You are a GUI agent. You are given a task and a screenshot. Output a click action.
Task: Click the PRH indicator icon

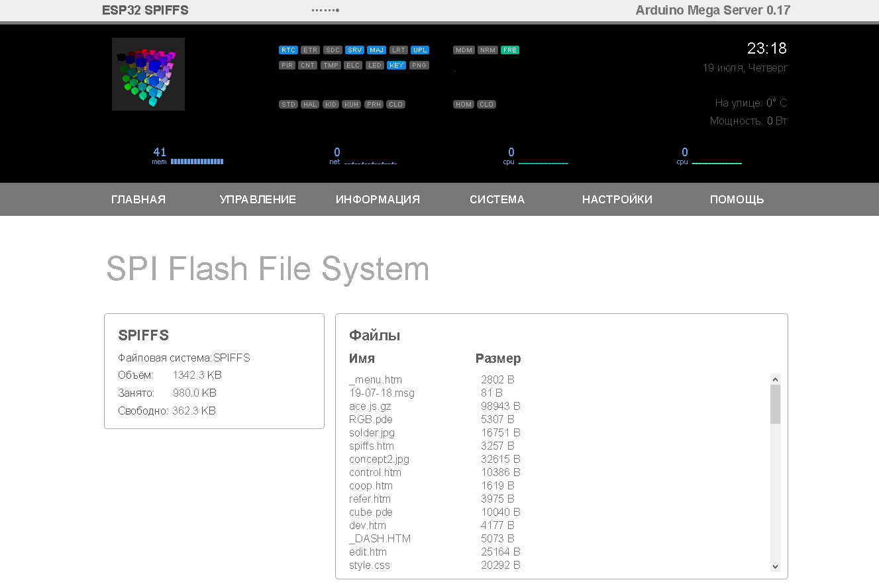pos(373,104)
